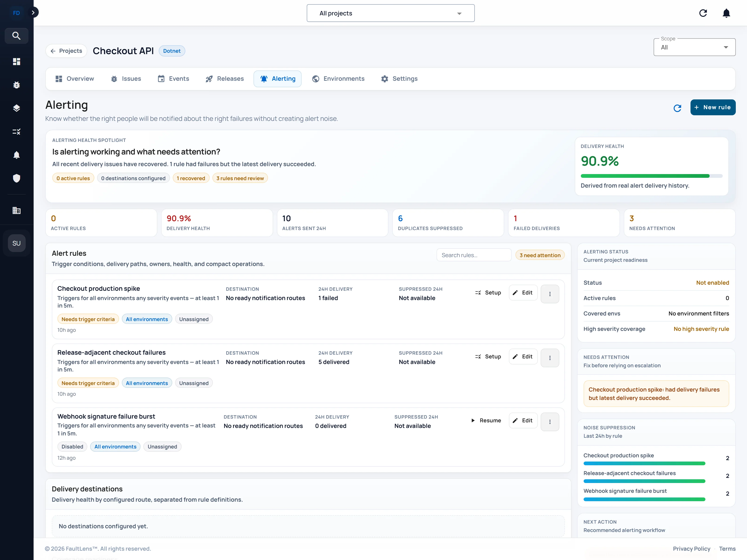The image size is (747, 560).
Task: Open the layers icon in sidebar
Action: [x=16, y=108]
